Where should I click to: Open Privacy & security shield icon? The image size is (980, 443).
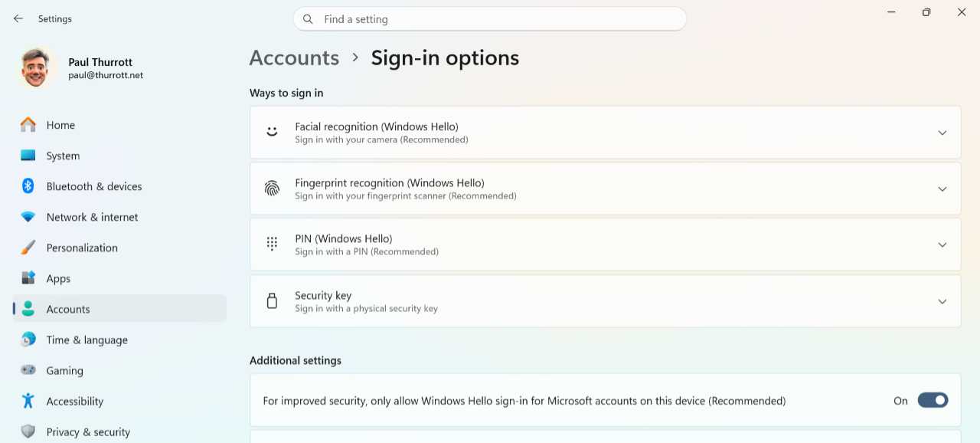tap(28, 432)
